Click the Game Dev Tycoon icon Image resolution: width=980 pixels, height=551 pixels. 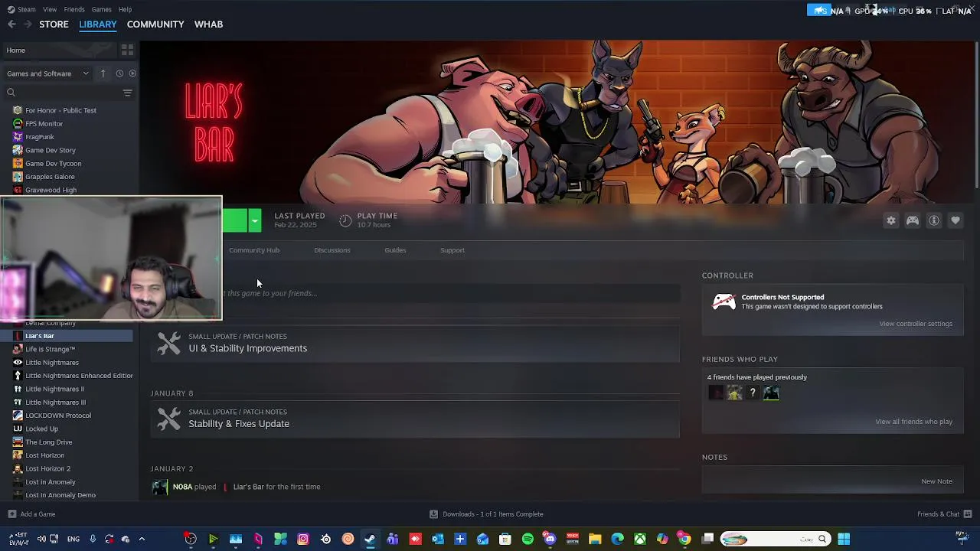click(x=18, y=163)
